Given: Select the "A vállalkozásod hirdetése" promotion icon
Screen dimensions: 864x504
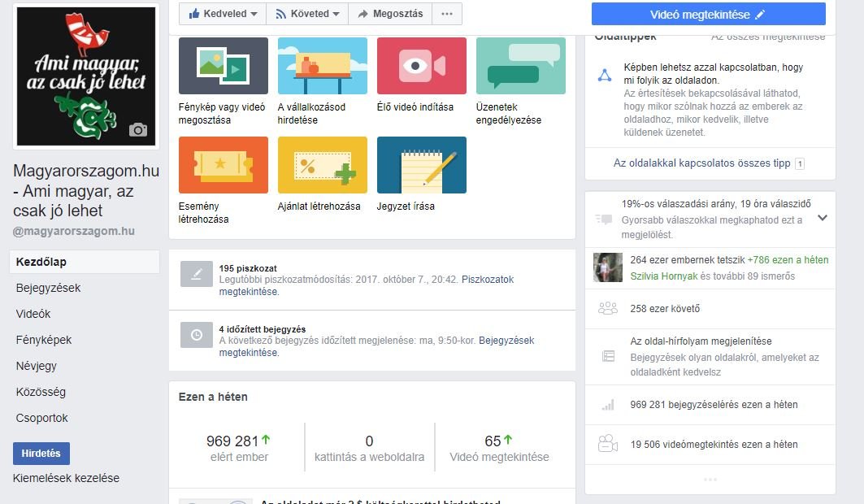Looking at the screenshot, I should tap(322, 65).
